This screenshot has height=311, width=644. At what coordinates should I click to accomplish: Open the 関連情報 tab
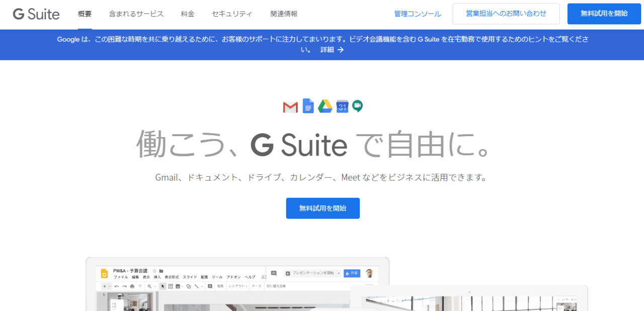(x=284, y=14)
